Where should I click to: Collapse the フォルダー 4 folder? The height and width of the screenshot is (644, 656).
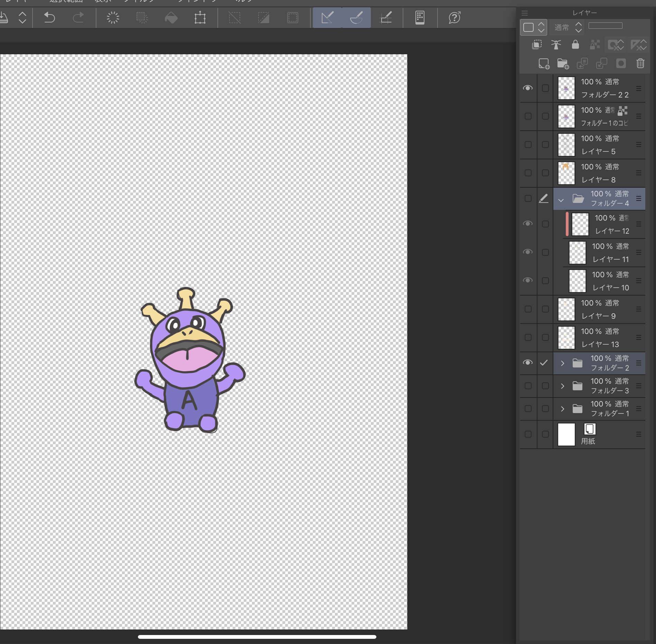click(x=561, y=200)
